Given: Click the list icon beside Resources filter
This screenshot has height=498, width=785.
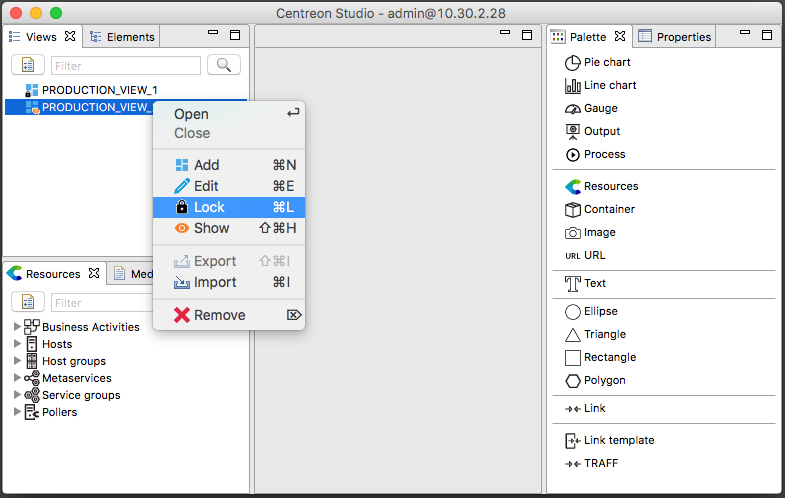Looking at the screenshot, I should tap(28, 302).
